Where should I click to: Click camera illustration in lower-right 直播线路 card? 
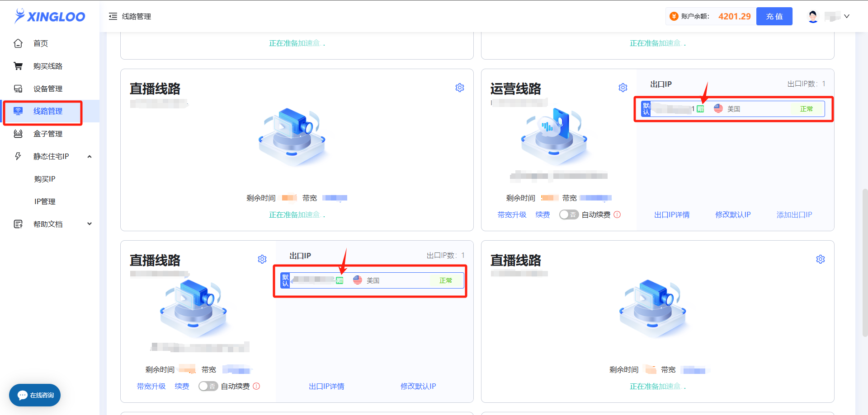pyautogui.click(x=653, y=308)
